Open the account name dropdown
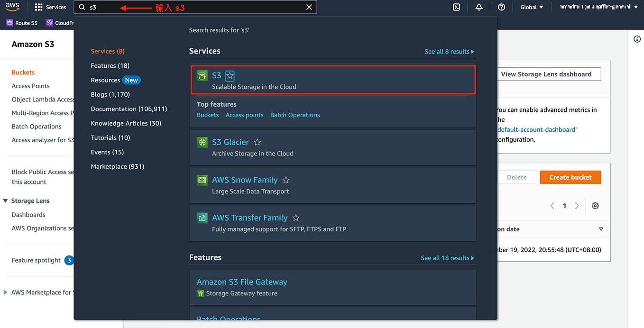Image resolution: width=644 pixels, height=328 pixels. (x=598, y=7)
